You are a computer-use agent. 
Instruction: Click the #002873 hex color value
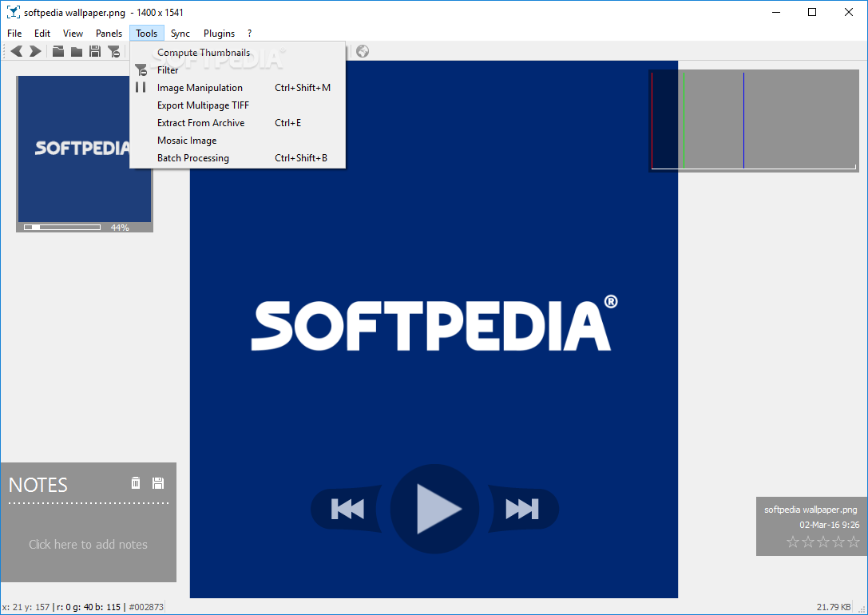(x=146, y=607)
